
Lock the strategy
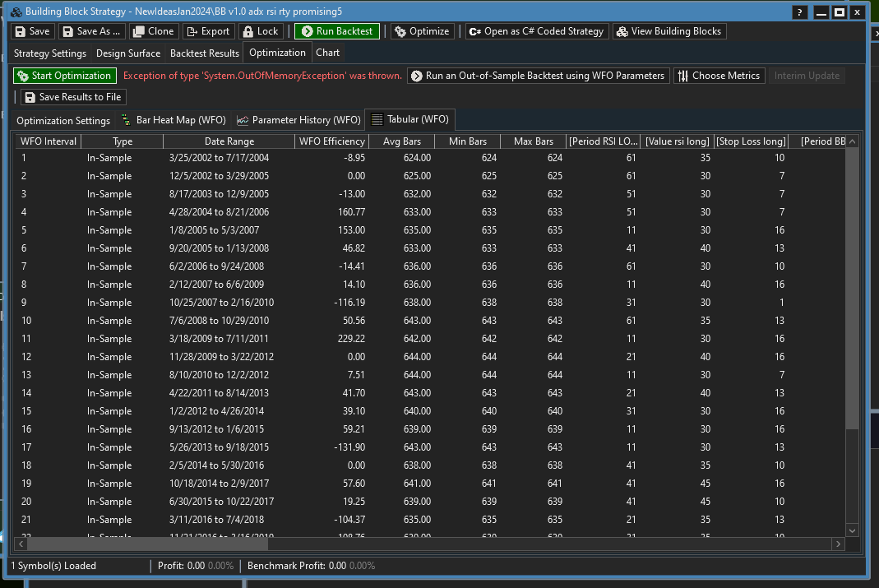[261, 31]
